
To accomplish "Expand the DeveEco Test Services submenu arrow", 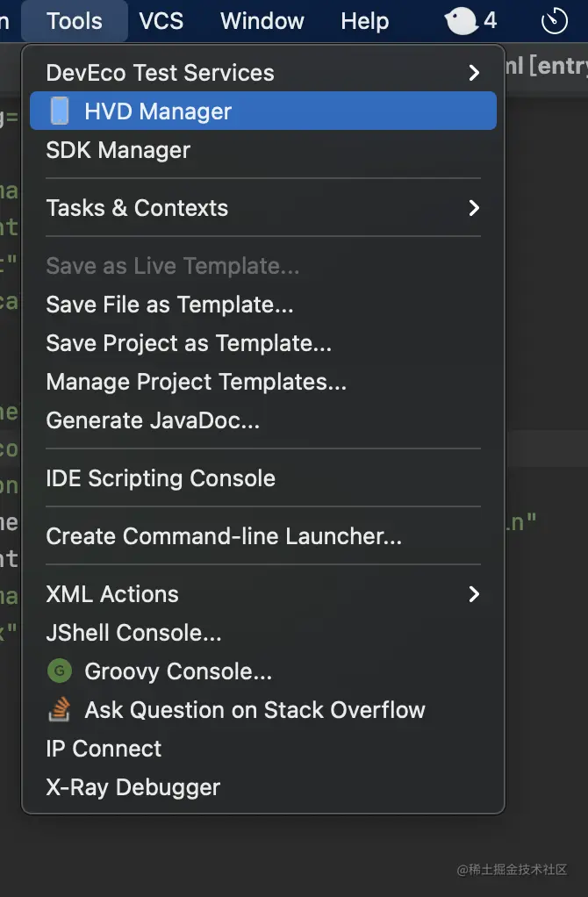I will [x=474, y=73].
